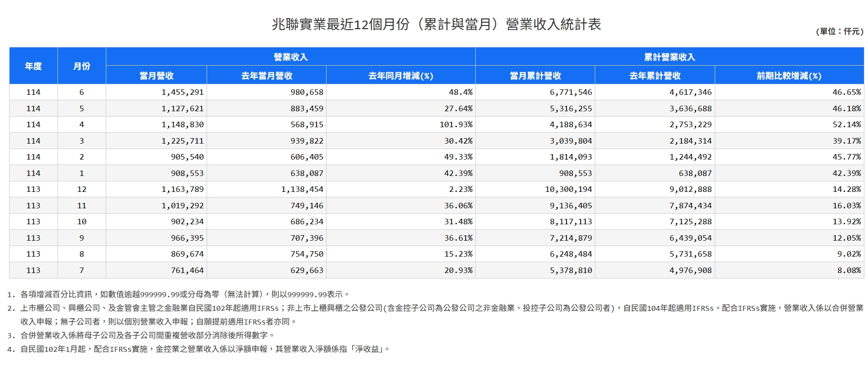This screenshot has width=868, height=366.
Task: Click the 當月營收 column header
Action: (156, 76)
